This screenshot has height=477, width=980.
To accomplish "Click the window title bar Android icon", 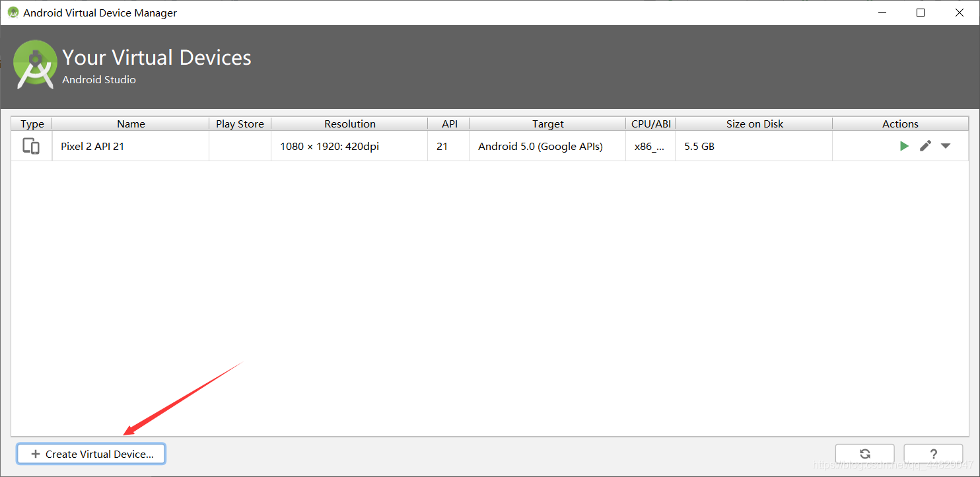I will (13, 13).
